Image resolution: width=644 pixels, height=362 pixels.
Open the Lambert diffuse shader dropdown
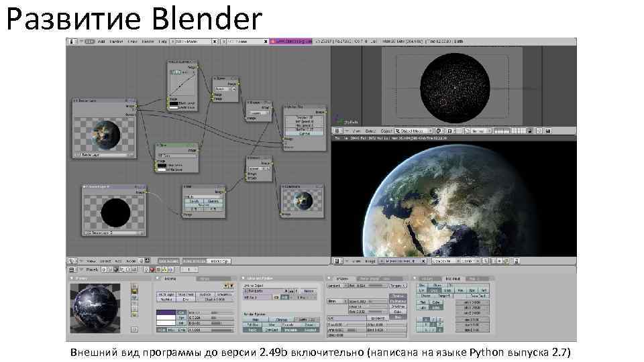(337, 286)
